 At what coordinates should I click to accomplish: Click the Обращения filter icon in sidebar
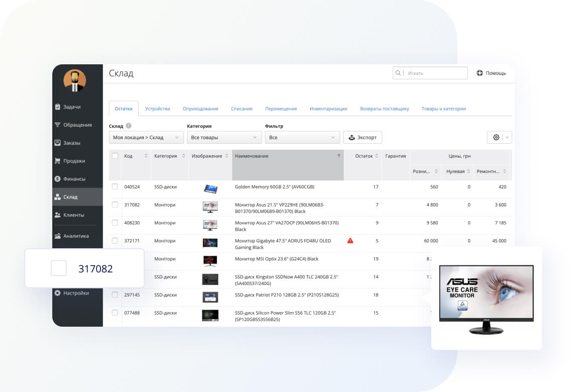tap(58, 125)
